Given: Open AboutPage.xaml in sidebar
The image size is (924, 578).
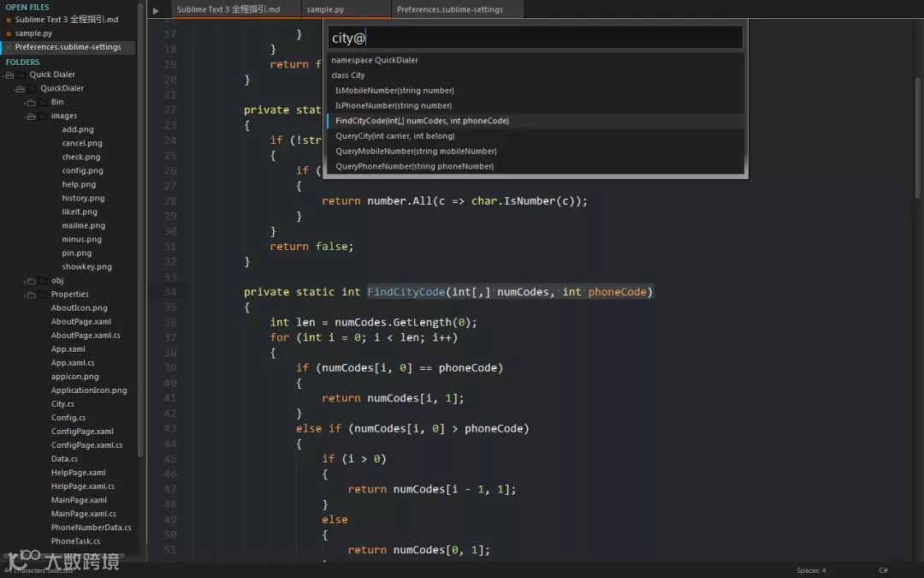Looking at the screenshot, I should pos(80,321).
